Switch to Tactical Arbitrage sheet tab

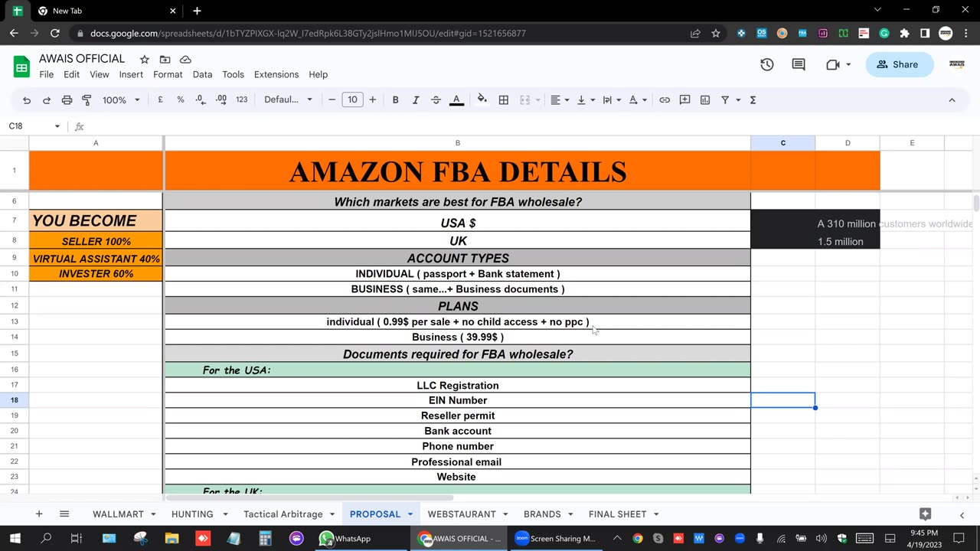point(283,514)
